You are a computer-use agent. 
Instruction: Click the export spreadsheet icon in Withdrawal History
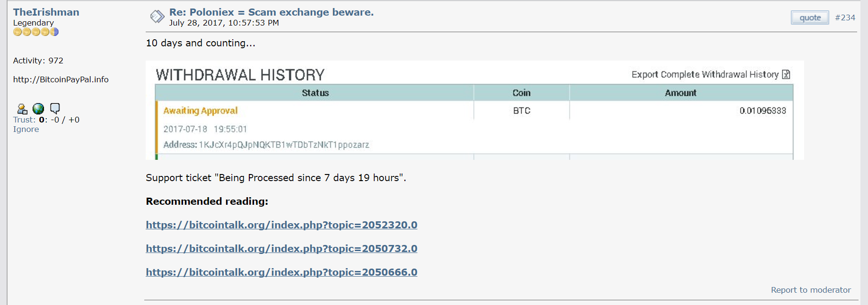click(786, 74)
